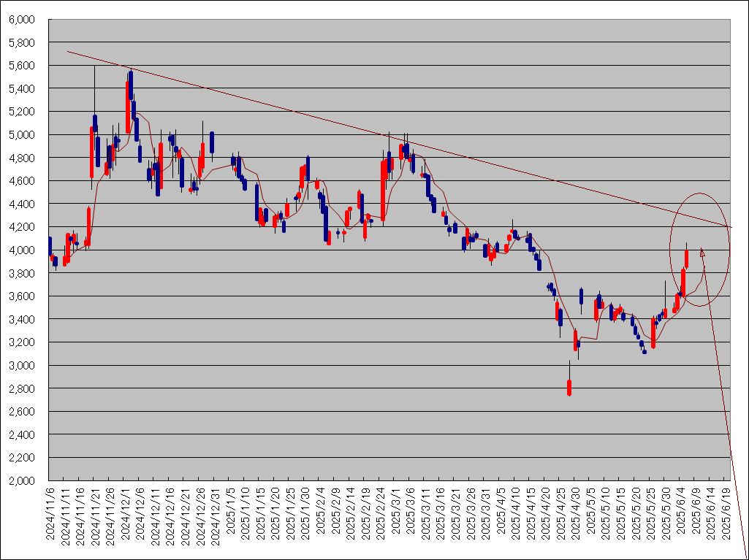Select the 5,400 price label

[22, 89]
